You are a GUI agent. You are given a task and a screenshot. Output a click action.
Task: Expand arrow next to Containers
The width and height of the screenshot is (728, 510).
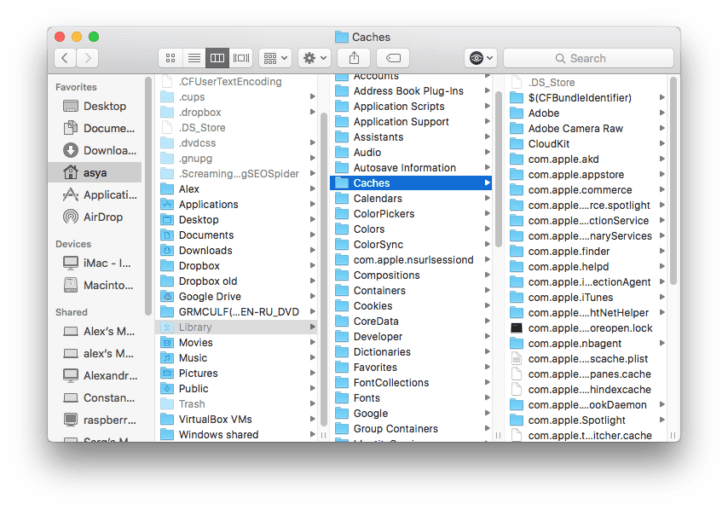pyautogui.click(x=487, y=290)
